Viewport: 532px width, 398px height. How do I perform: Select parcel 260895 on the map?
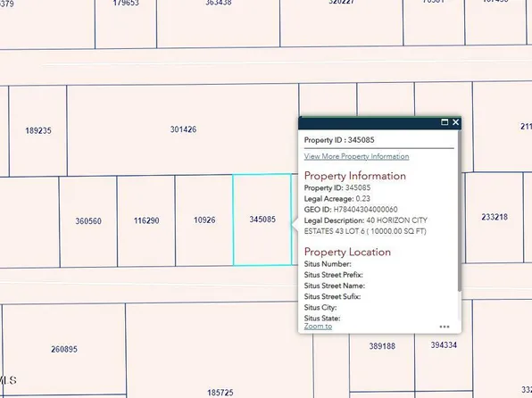pyautogui.click(x=64, y=349)
